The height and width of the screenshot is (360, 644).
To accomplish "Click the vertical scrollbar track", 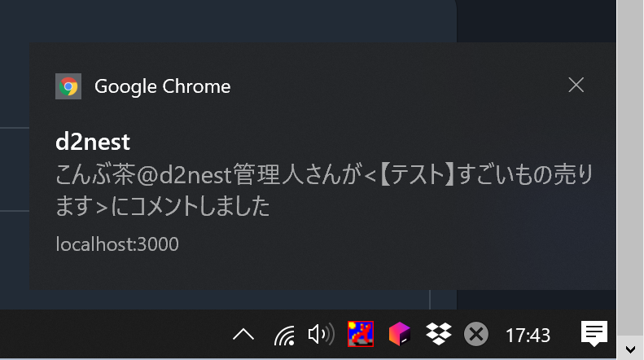I will coord(630,168).
